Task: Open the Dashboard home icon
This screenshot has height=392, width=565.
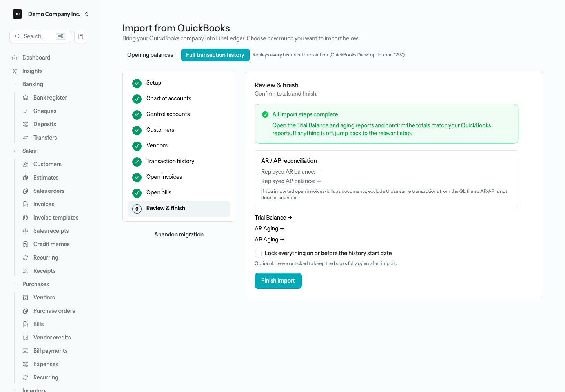Action: pos(15,58)
